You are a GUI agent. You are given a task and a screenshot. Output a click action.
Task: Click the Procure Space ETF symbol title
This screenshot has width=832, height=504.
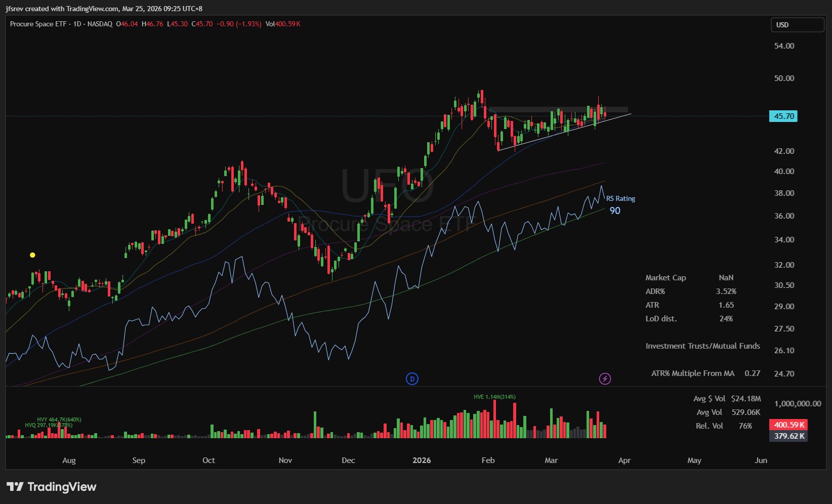[x=38, y=24]
